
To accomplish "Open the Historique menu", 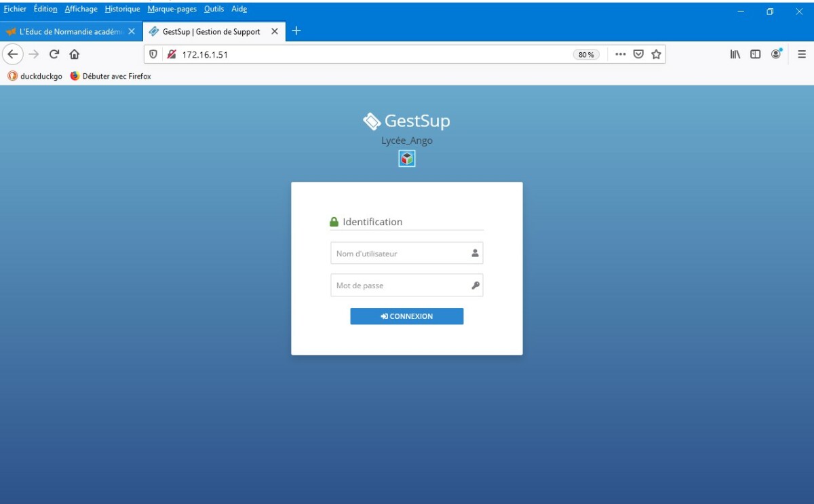I will [123, 9].
